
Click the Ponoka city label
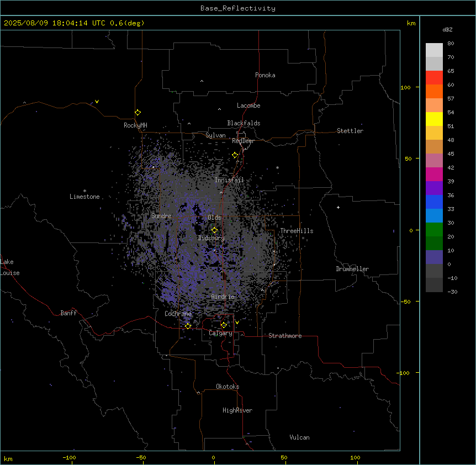pyautogui.click(x=265, y=75)
